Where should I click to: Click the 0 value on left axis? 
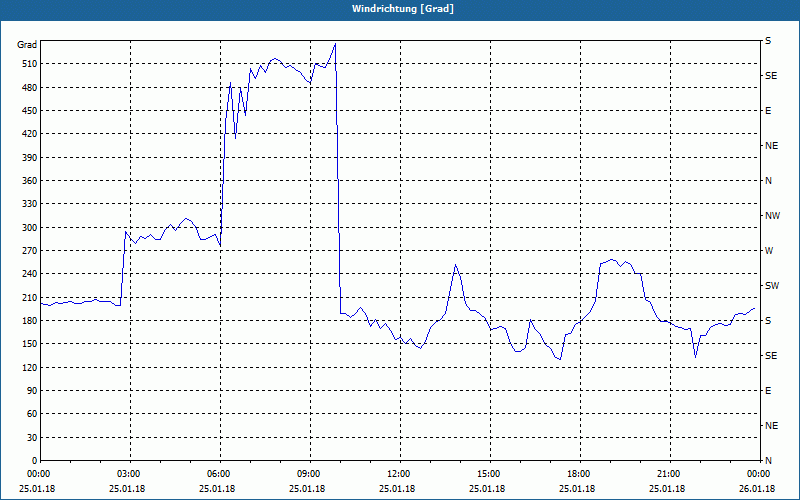(x=34, y=461)
